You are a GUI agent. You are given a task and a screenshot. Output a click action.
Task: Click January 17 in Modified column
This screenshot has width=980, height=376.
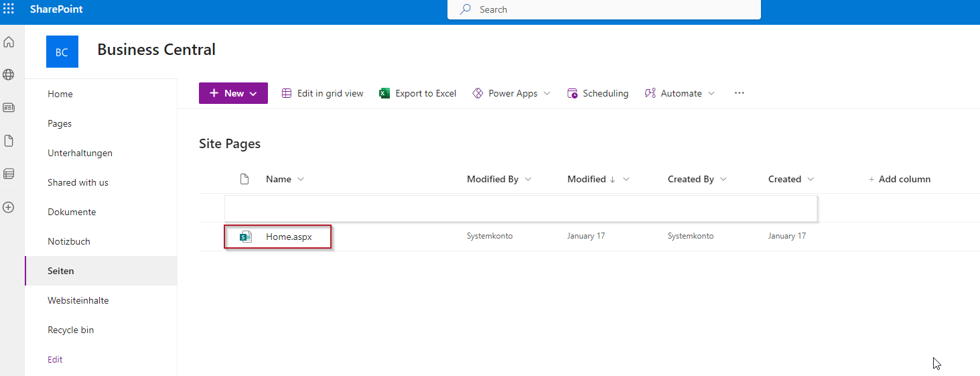[x=586, y=236]
